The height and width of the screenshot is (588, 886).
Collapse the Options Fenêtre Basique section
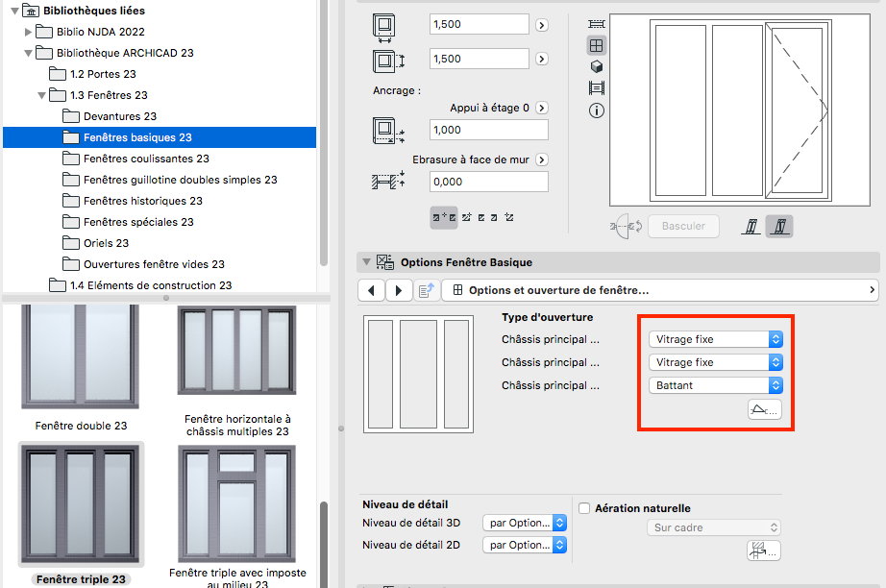click(367, 262)
